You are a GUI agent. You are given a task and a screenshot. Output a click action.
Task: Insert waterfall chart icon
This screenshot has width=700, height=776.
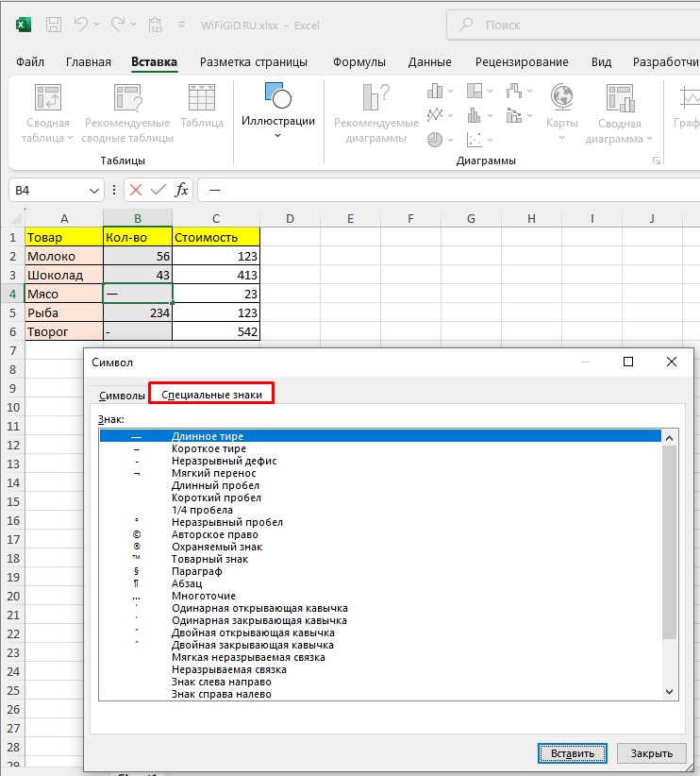point(514,91)
